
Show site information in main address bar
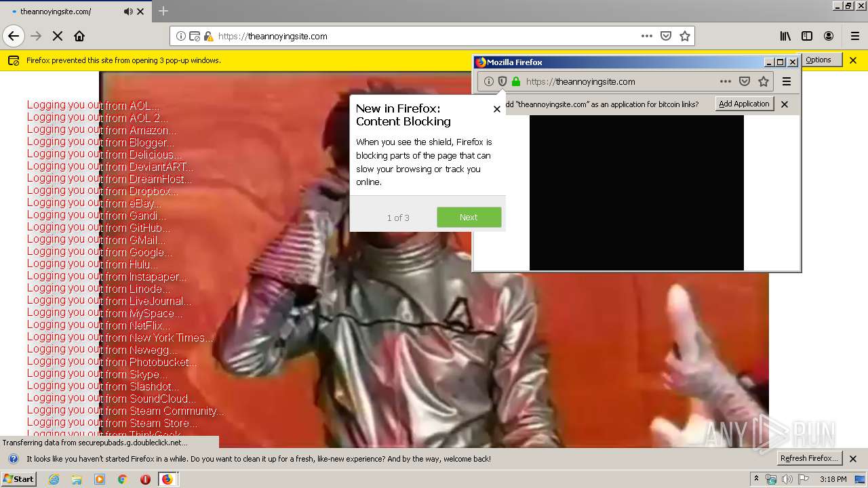[x=181, y=36]
